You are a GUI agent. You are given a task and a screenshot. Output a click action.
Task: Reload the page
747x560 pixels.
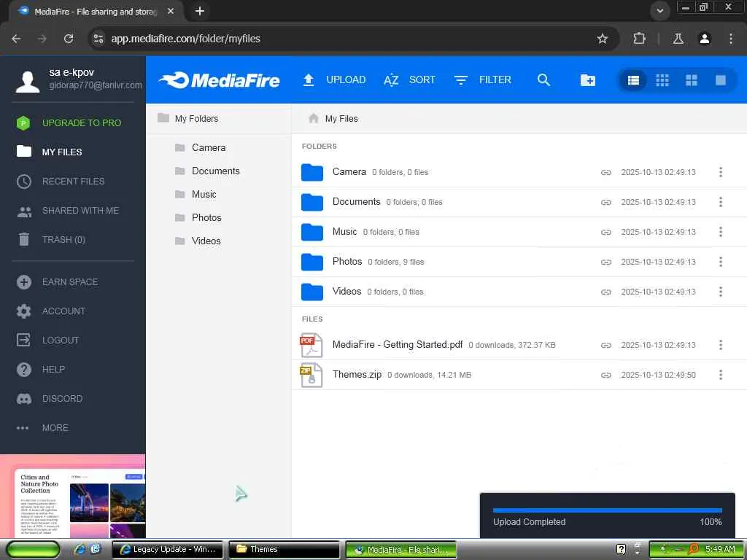[69, 39]
